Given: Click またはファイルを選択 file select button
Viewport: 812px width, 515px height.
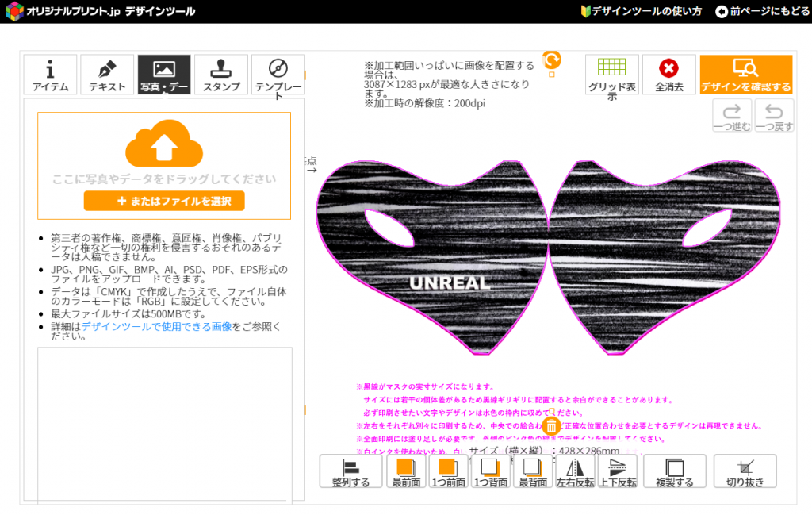Looking at the screenshot, I should tap(164, 201).
